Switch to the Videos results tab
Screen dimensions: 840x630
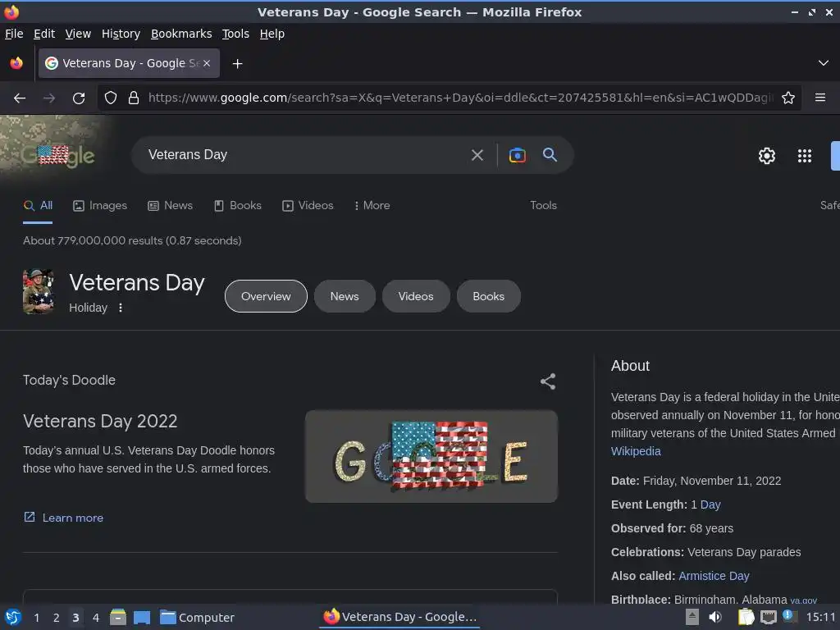(x=308, y=206)
